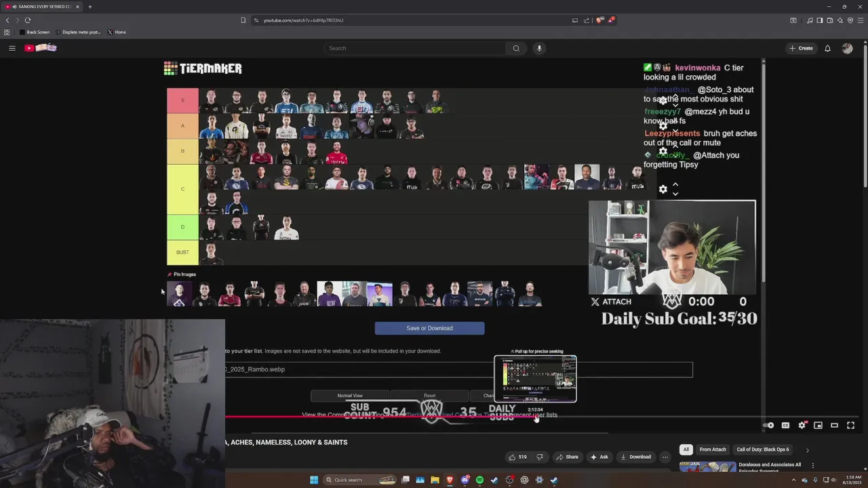Open ChatGPT from the taskbar
868x488 pixels.
pyautogui.click(x=524, y=480)
